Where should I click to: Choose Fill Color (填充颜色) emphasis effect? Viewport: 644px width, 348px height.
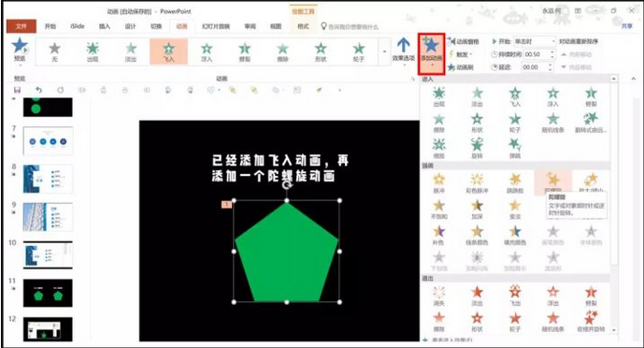click(515, 236)
